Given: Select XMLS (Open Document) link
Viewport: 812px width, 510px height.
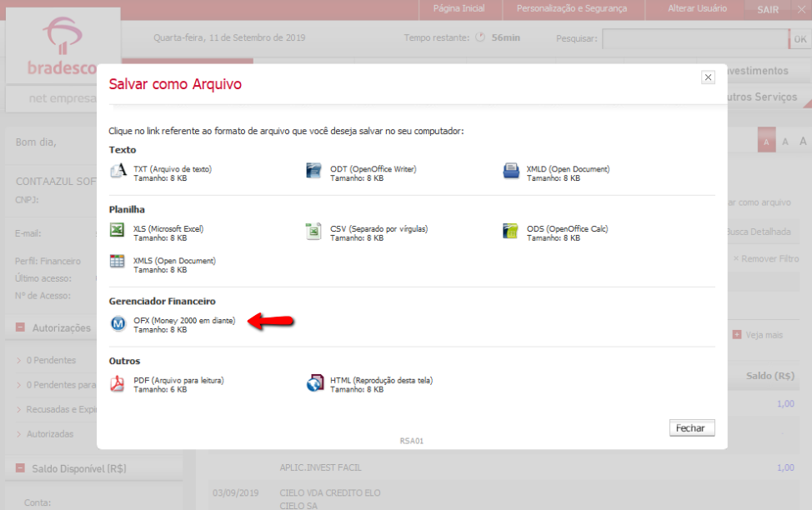Looking at the screenshot, I should point(174,261).
